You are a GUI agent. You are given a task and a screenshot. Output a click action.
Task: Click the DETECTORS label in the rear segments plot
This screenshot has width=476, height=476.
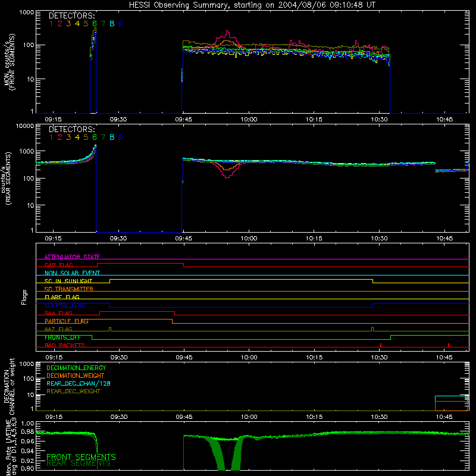71,129
